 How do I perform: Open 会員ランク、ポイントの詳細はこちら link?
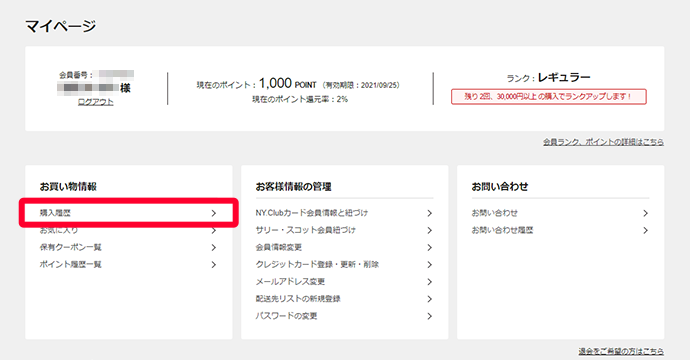(x=603, y=142)
